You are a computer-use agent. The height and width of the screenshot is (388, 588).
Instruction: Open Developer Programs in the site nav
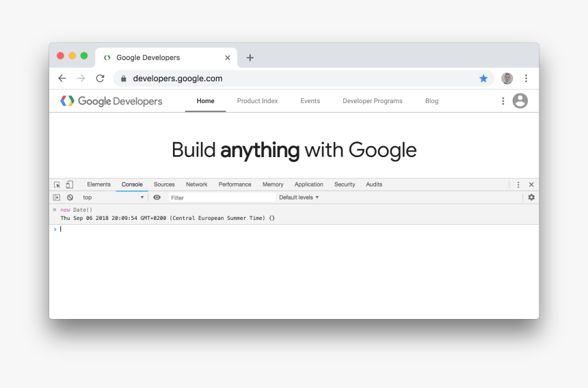(x=373, y=101)
